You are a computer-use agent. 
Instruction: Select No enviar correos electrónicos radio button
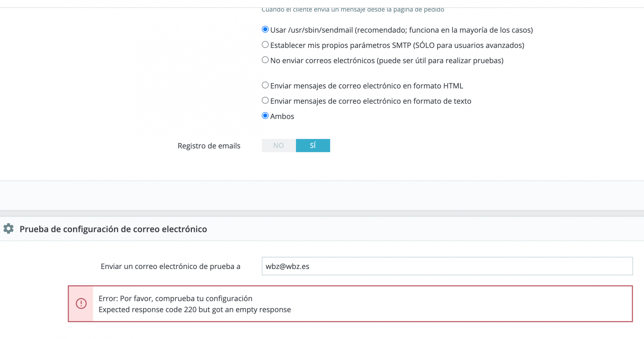coord(265,60)
